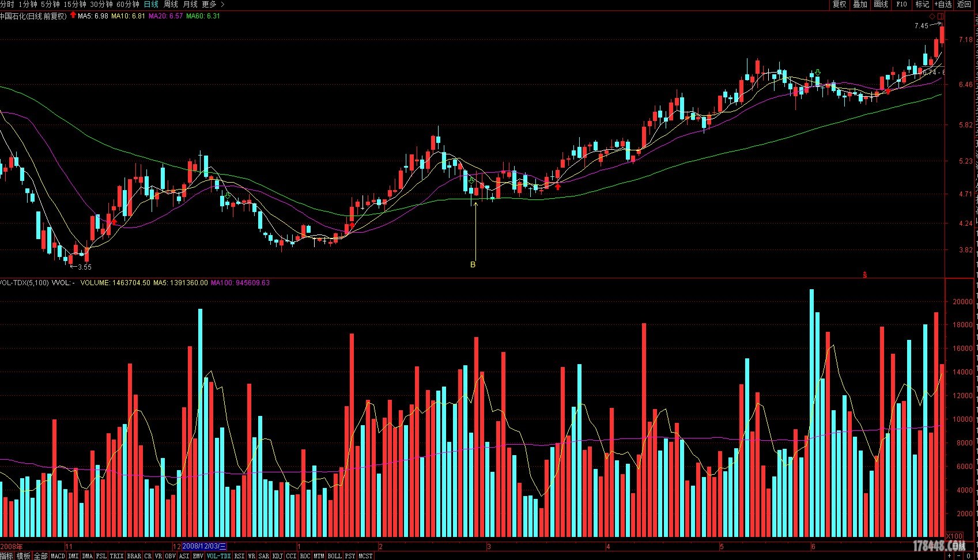Image resolution: width=978 pixels, height=560 pixels.
Task: Click the volume MA100: 945609.63 label
Action: coord(240,283)
